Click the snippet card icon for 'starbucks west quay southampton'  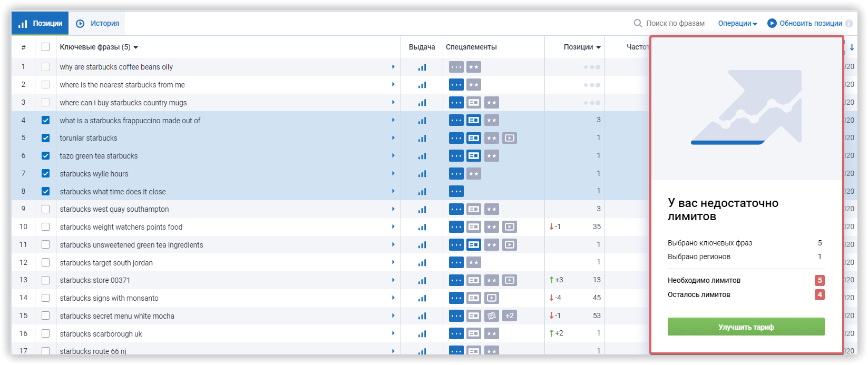(474, 209)
